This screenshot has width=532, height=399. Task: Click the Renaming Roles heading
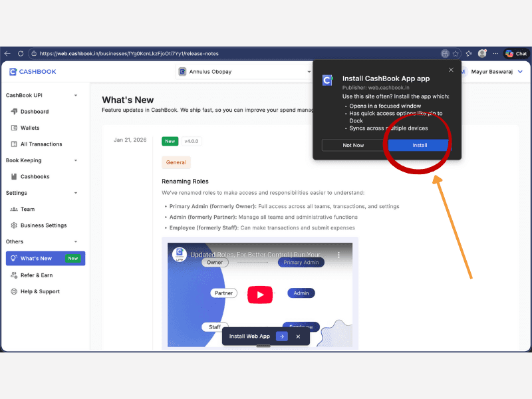click(186, 182)
